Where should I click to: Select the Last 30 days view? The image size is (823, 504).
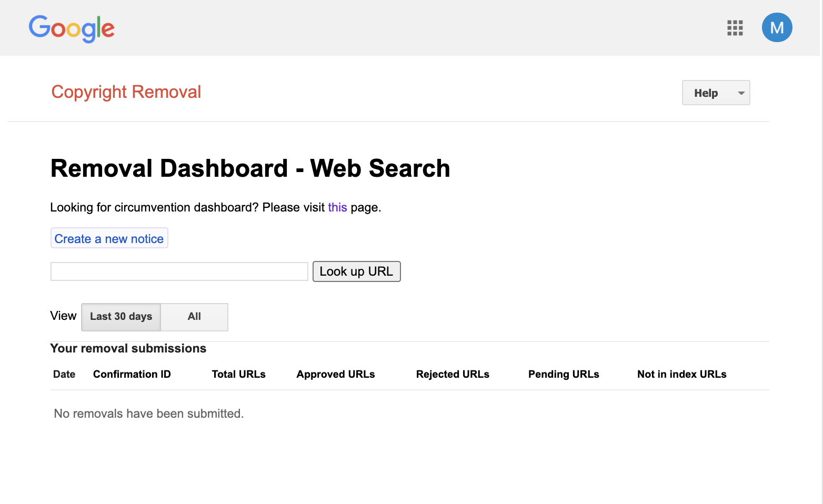[x=121, y=317]
